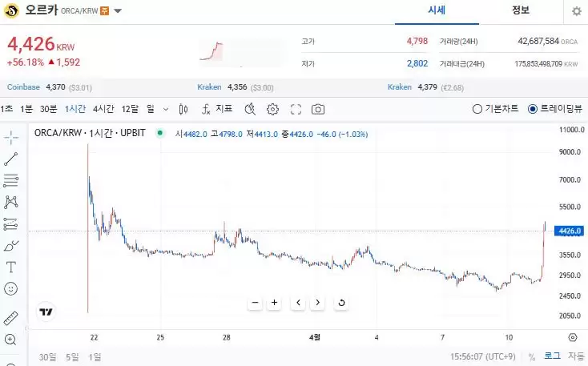Image resolution: width=588 pixels, height=366 pixels.
Task: Click the 저가 2,802 value
Action: tap(417, 63)
